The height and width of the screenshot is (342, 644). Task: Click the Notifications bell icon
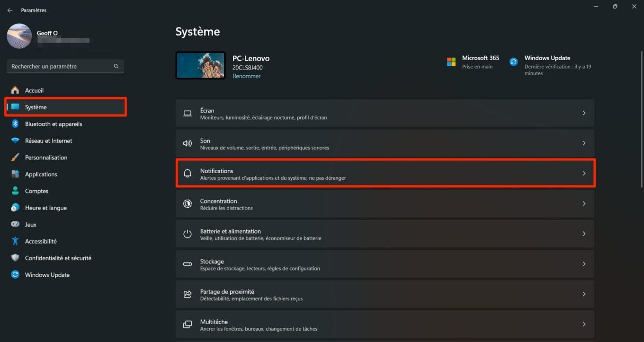[x=188, y=174]
